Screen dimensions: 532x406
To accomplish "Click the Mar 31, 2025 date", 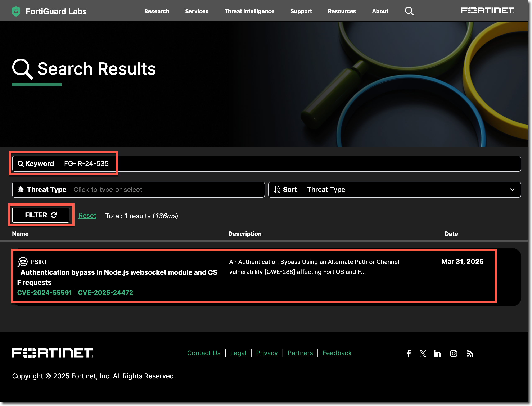I will 462,262.
